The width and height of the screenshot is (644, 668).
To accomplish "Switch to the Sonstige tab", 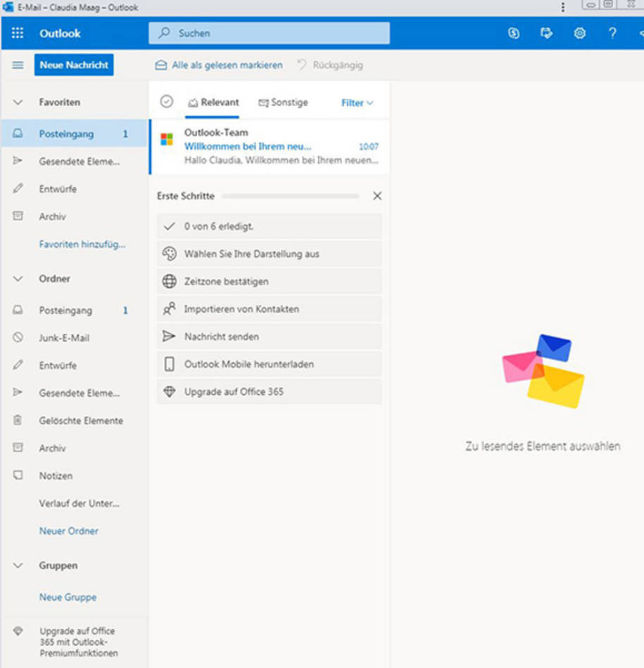I will (283, 102).
